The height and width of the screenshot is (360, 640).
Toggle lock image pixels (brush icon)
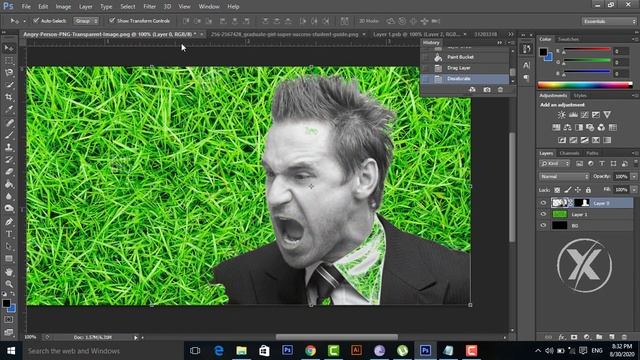coord(568,190)
